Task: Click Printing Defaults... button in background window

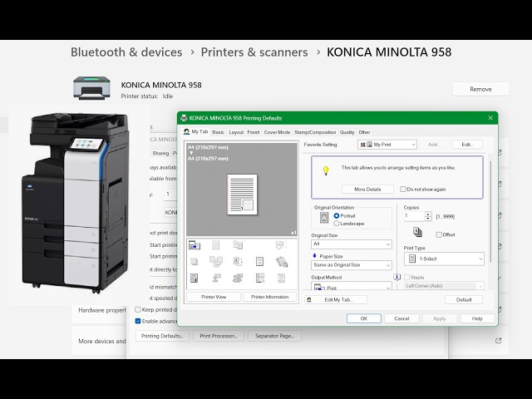Action: tap(162, 336)
